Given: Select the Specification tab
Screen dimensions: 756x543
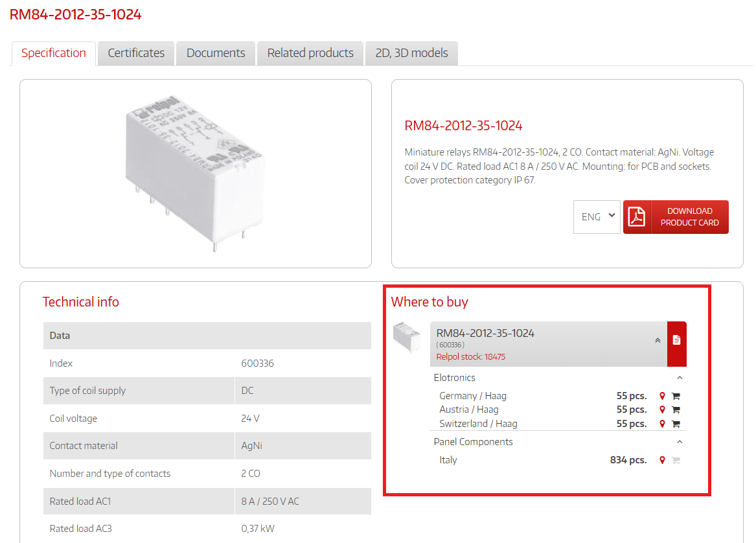Looking at the screenshot, I should coord(54,53).
